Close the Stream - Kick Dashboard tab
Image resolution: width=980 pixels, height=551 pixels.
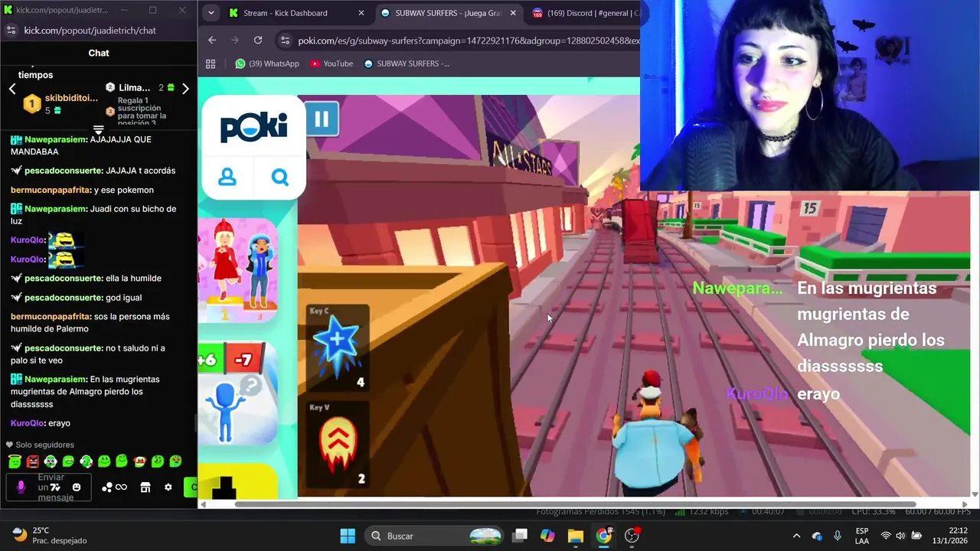pos(361,13)
